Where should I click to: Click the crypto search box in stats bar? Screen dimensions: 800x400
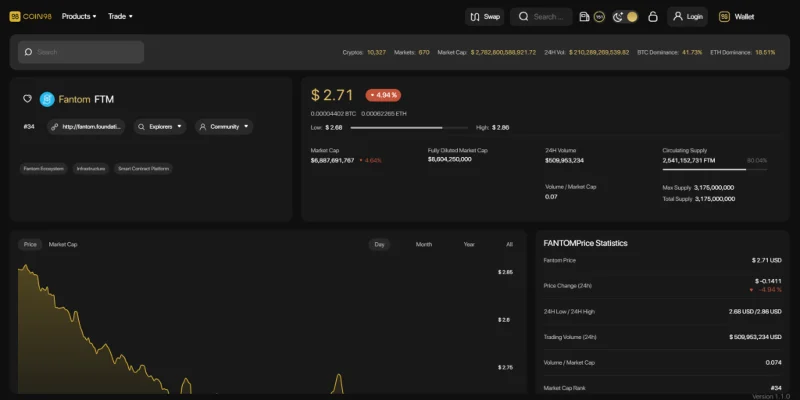pos(81,52)
